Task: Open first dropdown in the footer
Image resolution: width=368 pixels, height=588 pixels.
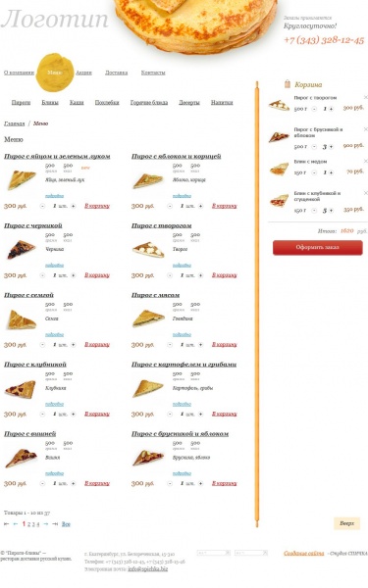Action: [x=213, y=553]
